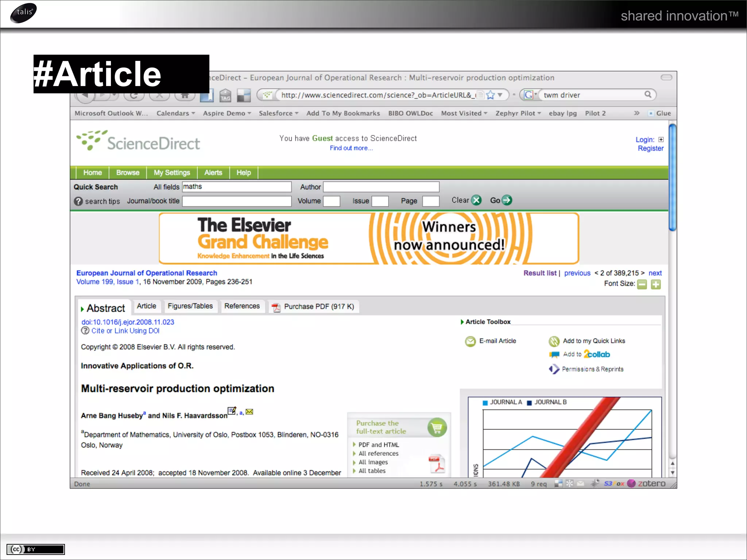The width and height of the screenshot is (747, 560).
Task: Click the Permissions & Reprints icon
Action: pos(554,369)
